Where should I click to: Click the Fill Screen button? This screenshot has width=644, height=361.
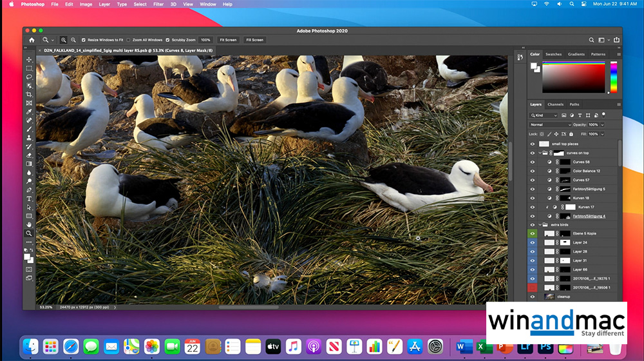(254, 40)
